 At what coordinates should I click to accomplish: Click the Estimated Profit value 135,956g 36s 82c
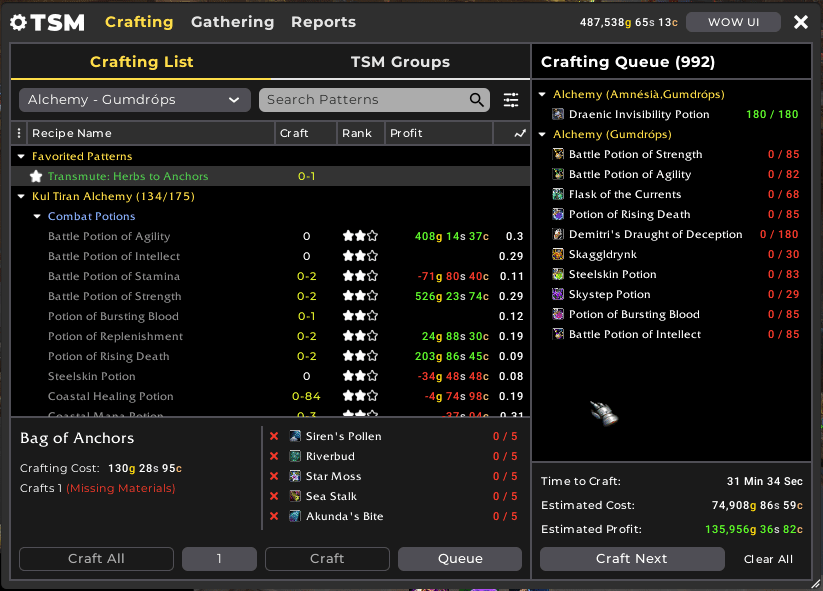[x=754, y=529]
